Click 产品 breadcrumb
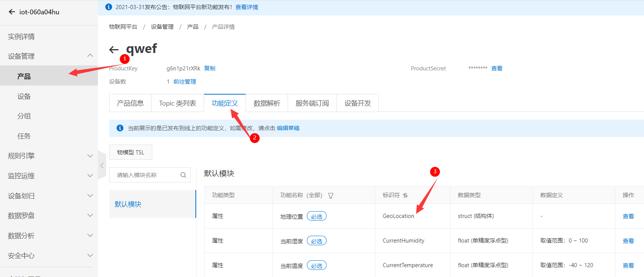The width and height of the screenshot is (644, 277). tap(193, 26)
